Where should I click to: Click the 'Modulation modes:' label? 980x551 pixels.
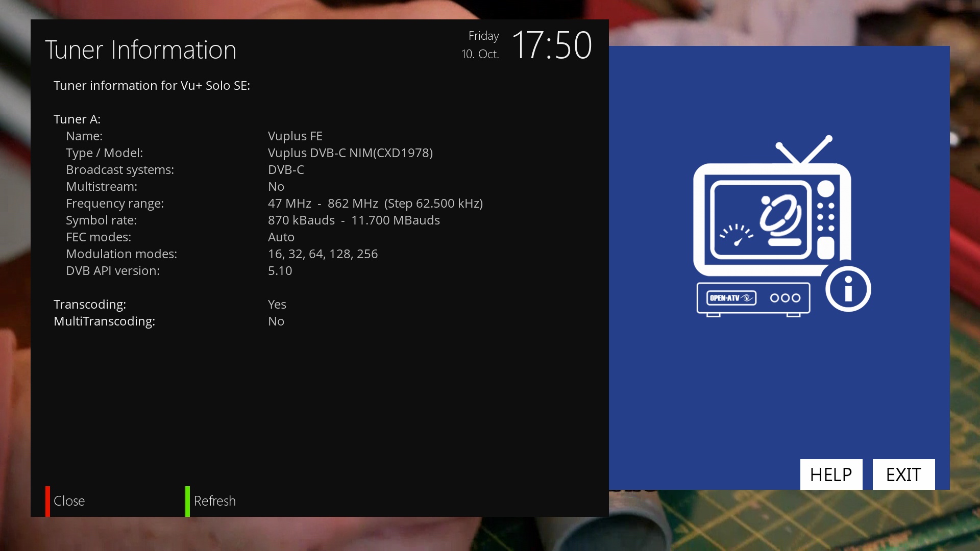point(121,254)
